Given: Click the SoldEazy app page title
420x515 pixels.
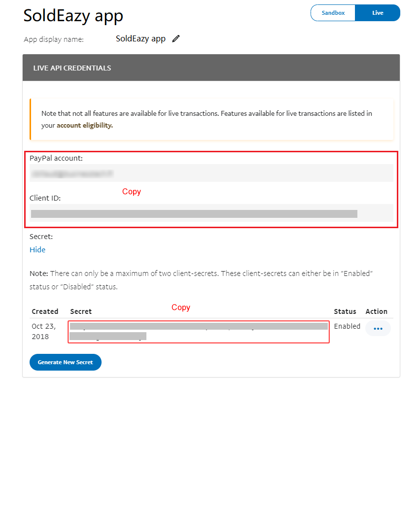Looking at the screenshot, I should point(73,15).
